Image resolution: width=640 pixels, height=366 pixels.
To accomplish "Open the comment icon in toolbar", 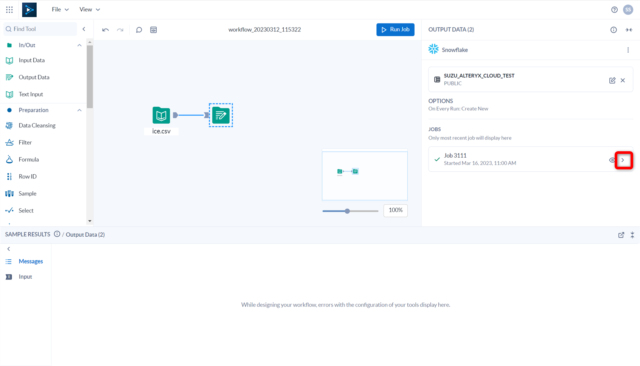I will (x=139, y=30).
